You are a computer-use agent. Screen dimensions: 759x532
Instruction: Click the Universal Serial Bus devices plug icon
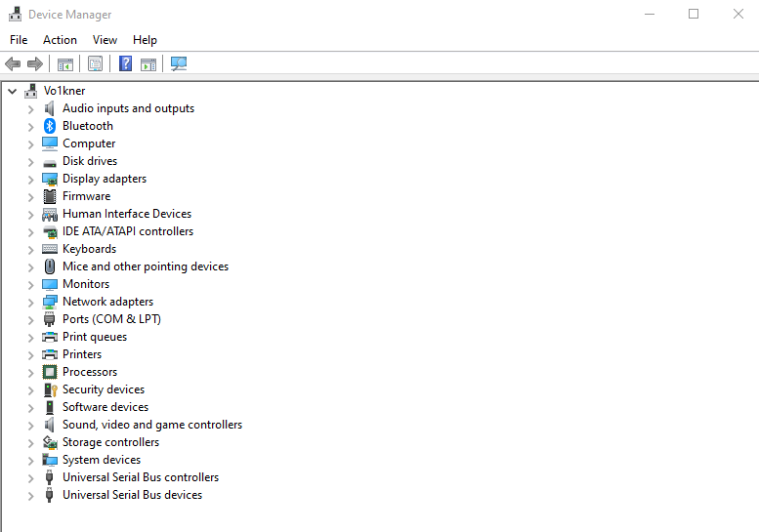(49, 495)
